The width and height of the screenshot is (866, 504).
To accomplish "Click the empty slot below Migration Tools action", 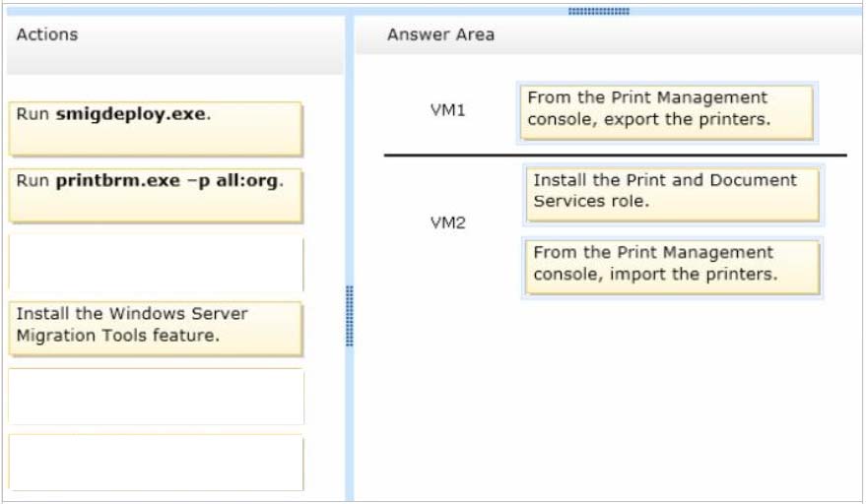I will tap(156, 397).
